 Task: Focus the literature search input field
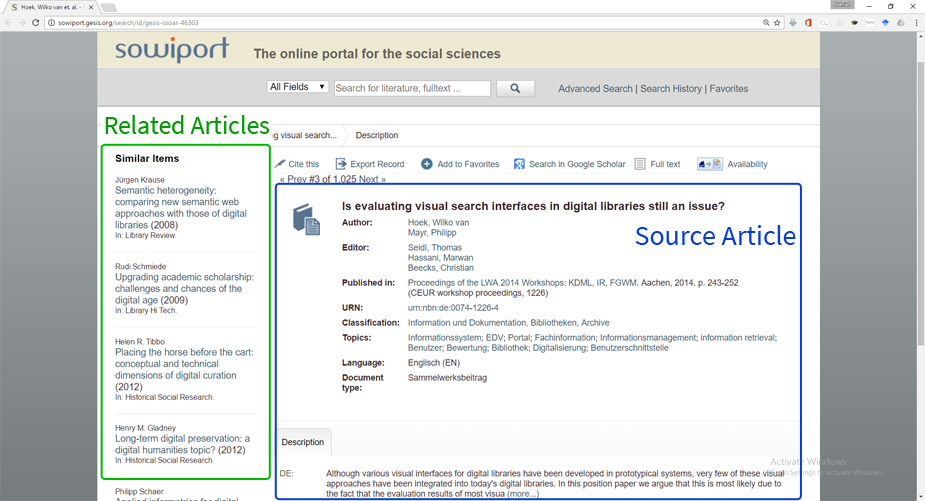pyautogui.click(x=412, y=88)
